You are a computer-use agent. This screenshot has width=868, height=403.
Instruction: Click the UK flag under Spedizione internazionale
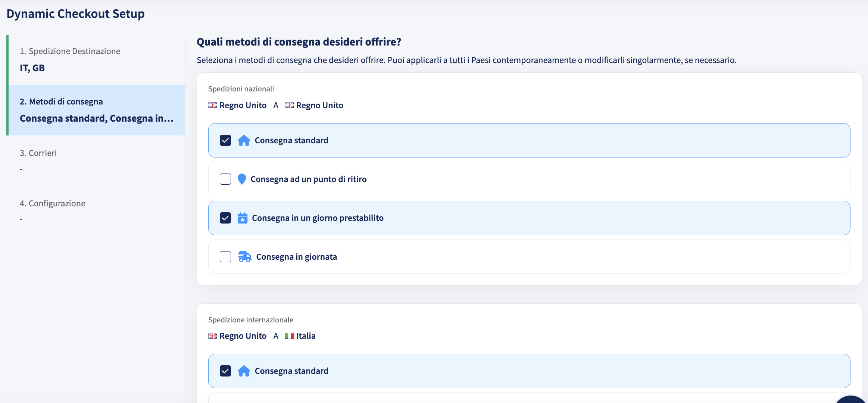pos(213,336)
